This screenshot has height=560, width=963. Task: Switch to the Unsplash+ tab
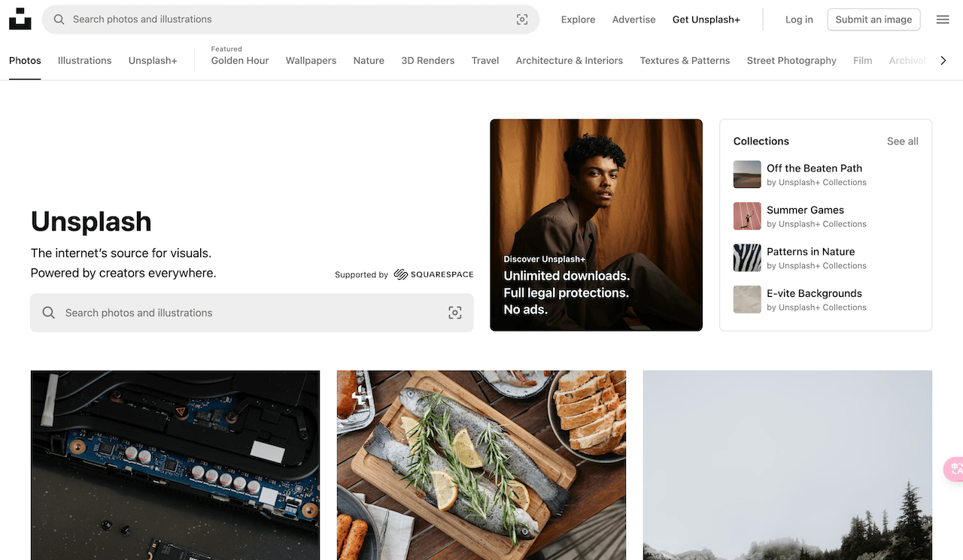coord(153,61)
